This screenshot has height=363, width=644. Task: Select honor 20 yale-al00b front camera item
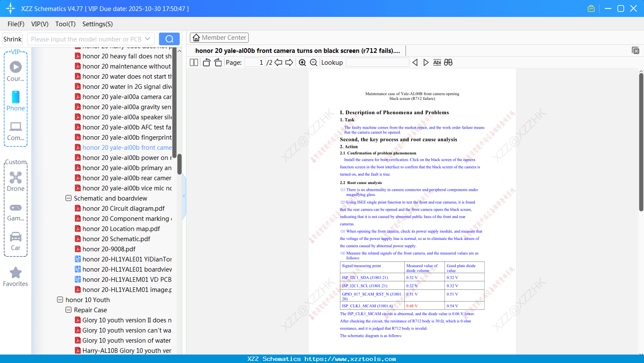[x=123, y=148]
